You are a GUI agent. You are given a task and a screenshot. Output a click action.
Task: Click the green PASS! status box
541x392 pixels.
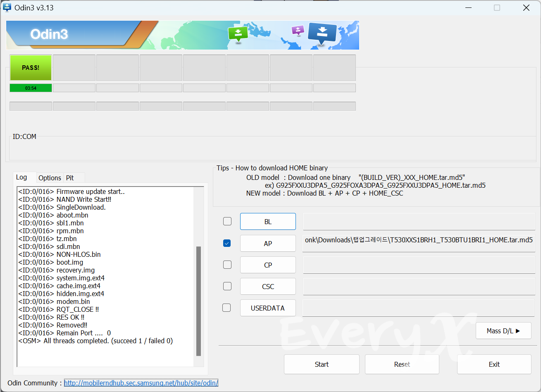tap(31, 68)
